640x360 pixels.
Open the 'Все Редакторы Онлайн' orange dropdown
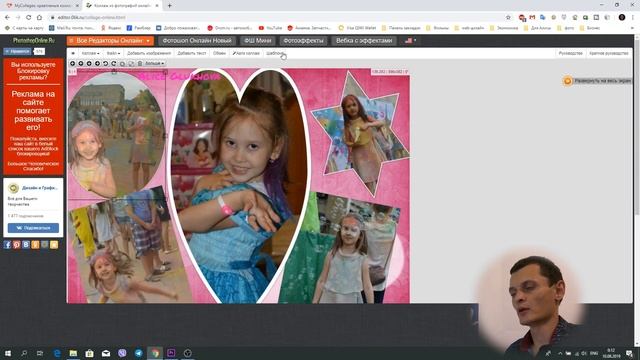110,40
